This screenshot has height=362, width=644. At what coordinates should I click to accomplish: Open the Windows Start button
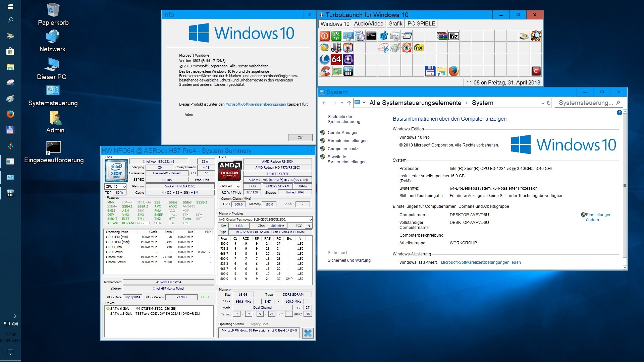10,6
